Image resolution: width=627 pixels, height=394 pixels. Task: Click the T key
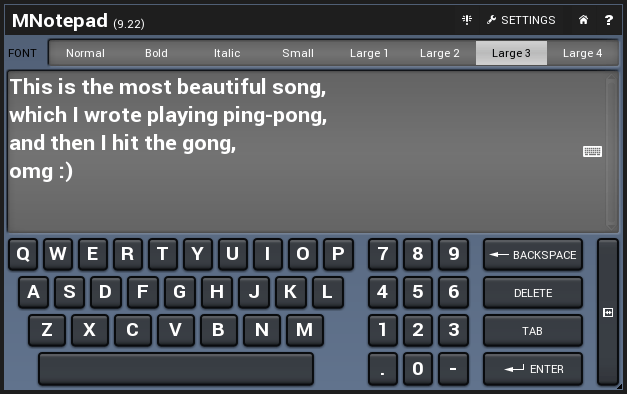pyautogui.click(x=163, y=254)
